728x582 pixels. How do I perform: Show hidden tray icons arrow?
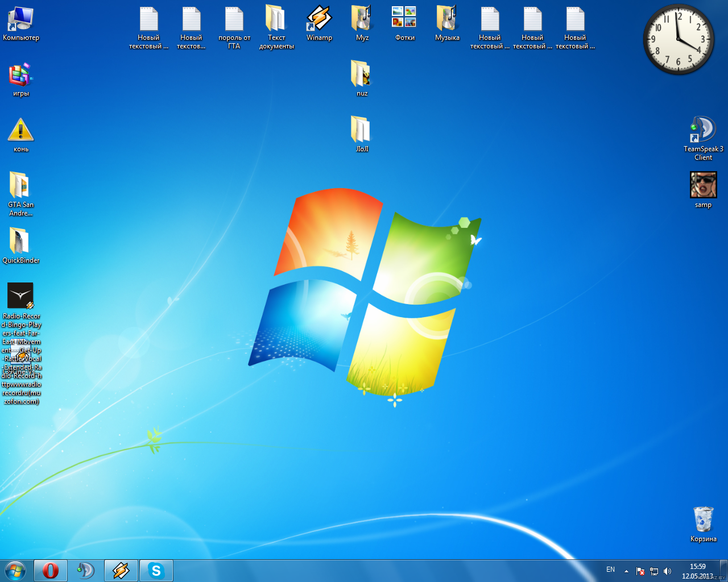click(x=626, y=571)
